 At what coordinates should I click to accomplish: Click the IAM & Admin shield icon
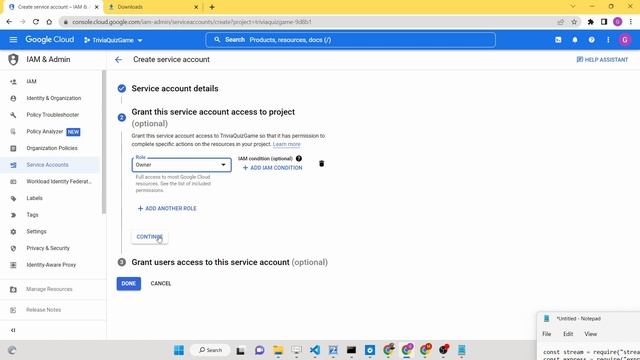(x=13, y=60)
